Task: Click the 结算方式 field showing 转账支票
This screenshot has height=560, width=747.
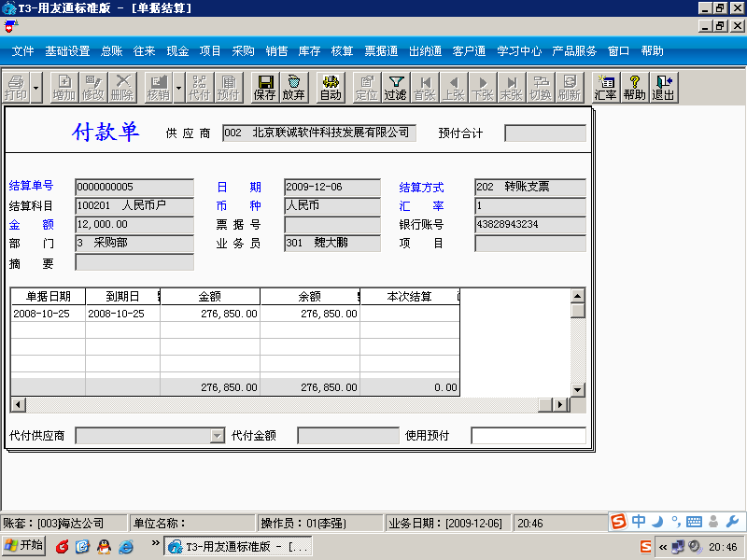Action: [x=530, y=187]
